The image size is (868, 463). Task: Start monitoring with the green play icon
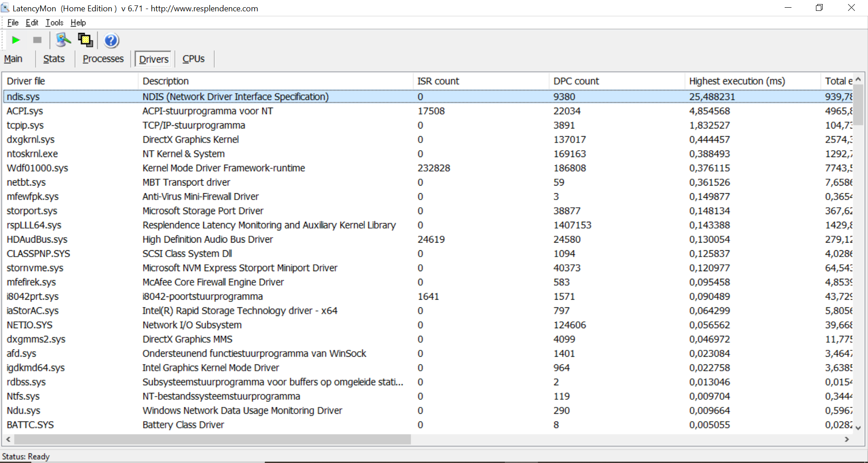point(16,40)
